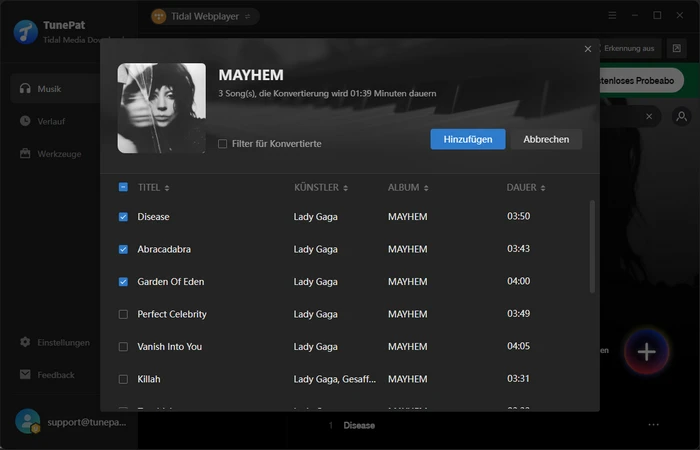The height and width of the screenshot is (450, 700).
Task: Click the Killah song title
Action: (149, 379)
